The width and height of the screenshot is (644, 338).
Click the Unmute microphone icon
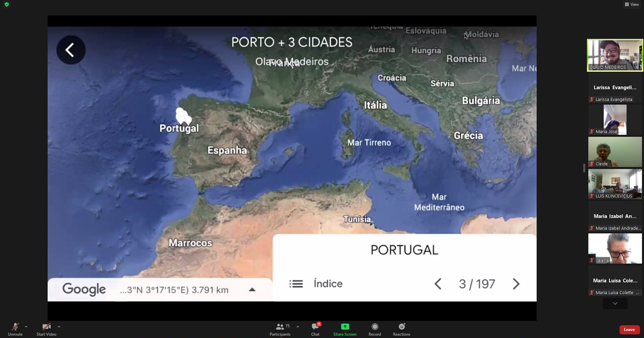tap(15, 327)
